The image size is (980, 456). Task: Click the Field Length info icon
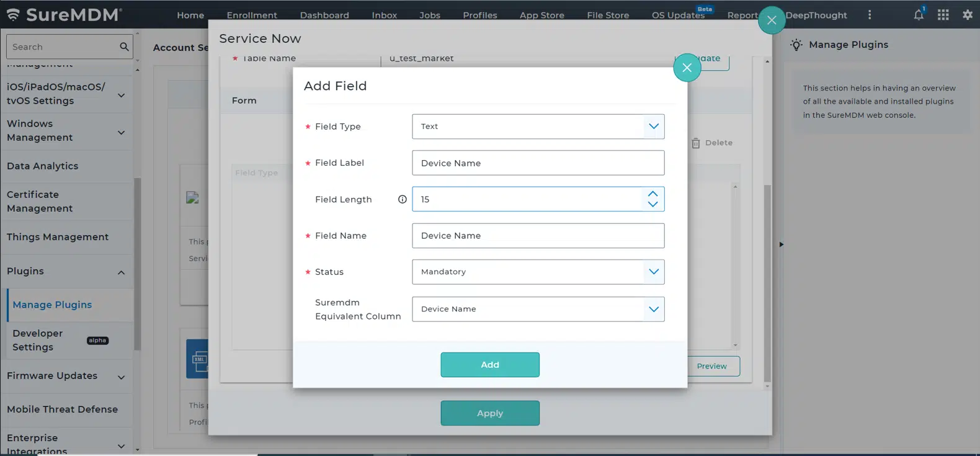(402, 199)
